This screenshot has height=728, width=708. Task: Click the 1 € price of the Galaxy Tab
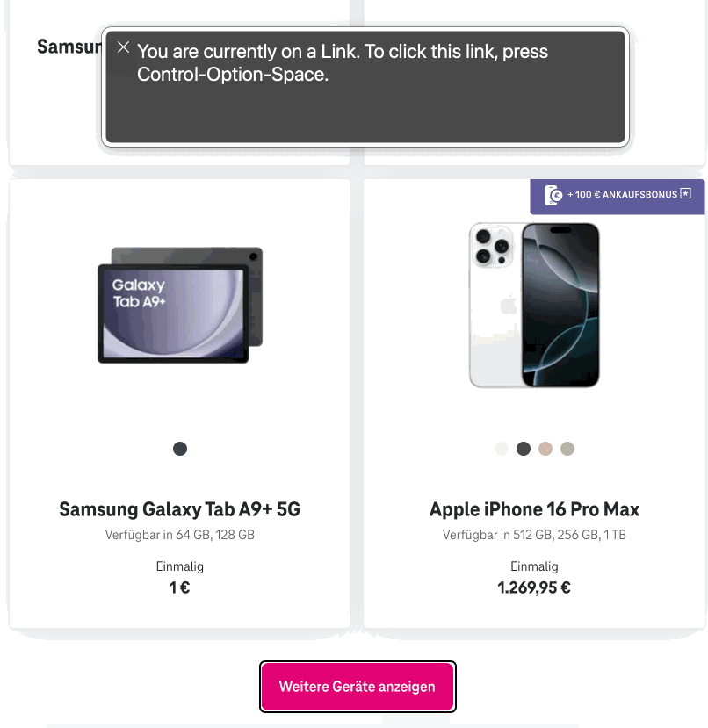click(179, 587)
